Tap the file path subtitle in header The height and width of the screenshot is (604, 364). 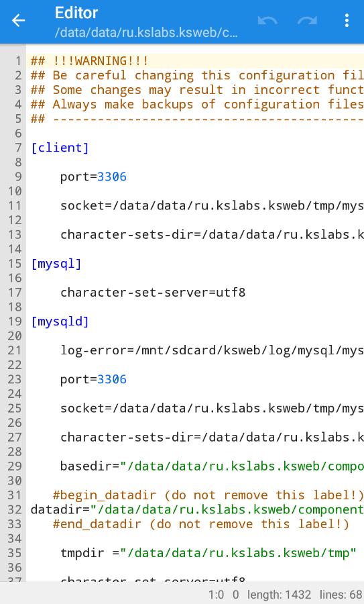[x=146, y=32]
